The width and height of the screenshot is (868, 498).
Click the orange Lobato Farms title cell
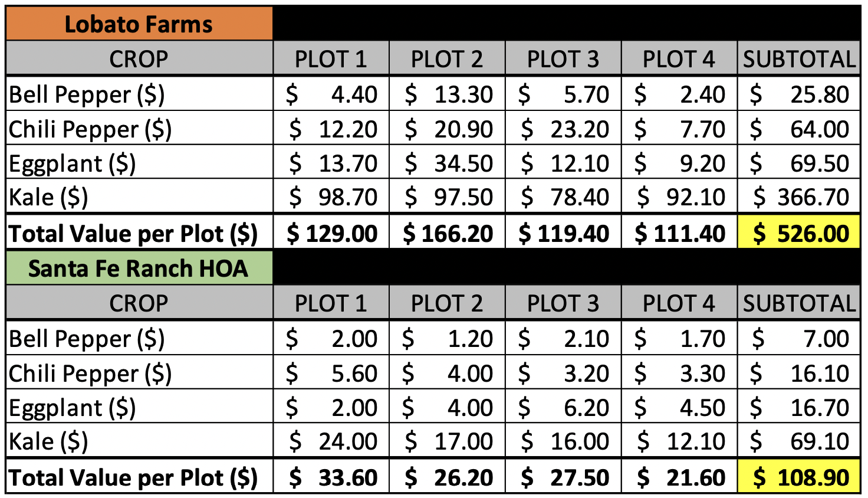coord(139,24)
